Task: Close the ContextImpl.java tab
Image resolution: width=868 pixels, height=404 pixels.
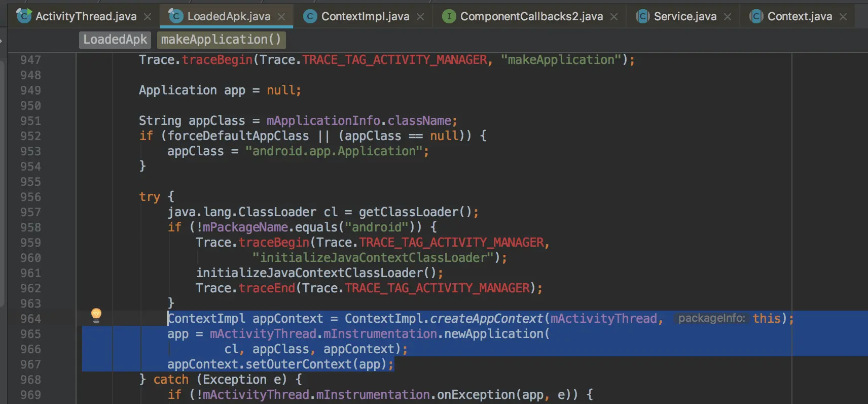Action: pos(420,17)
